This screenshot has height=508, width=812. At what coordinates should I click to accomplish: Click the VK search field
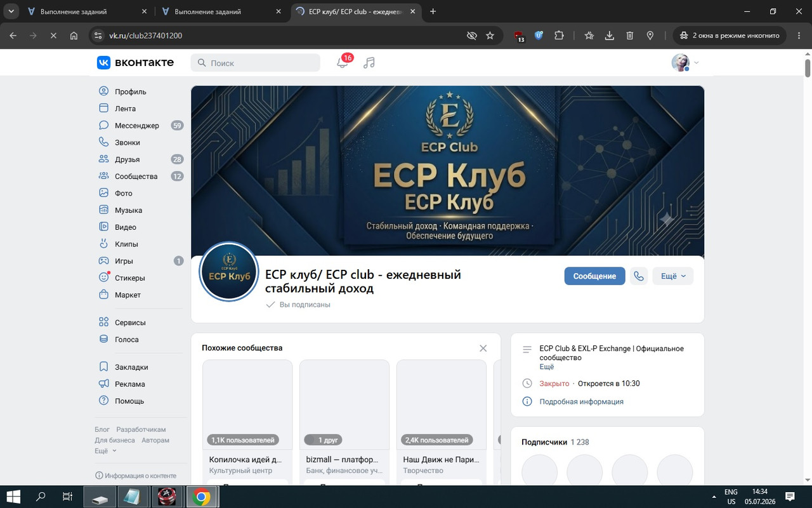[256, 62]
